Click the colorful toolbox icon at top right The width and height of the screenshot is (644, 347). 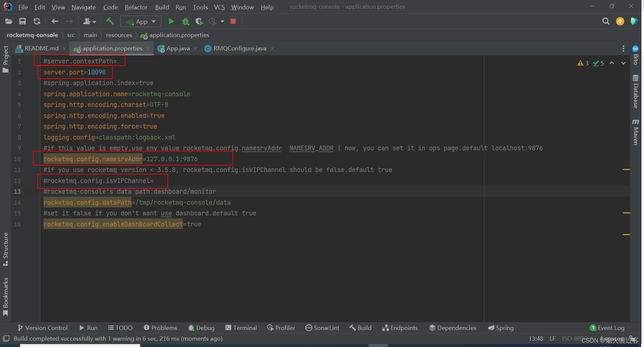[x=634, y=21]
